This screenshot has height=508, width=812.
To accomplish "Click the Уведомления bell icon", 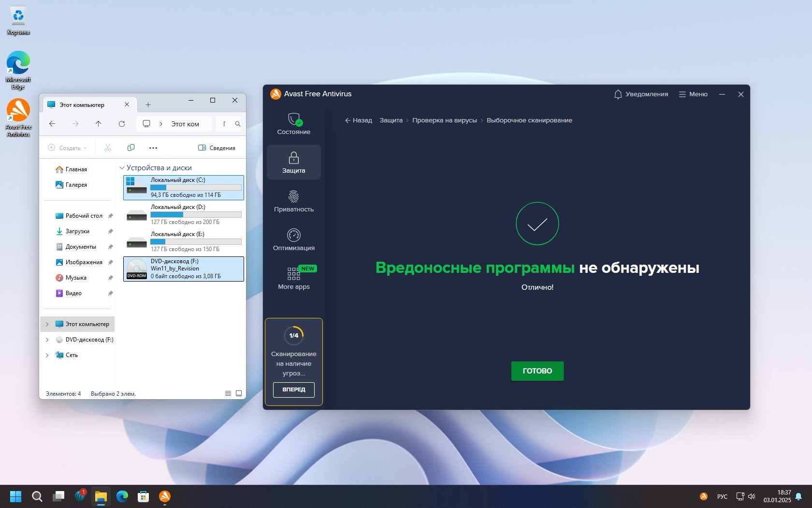I will point(618,94).
